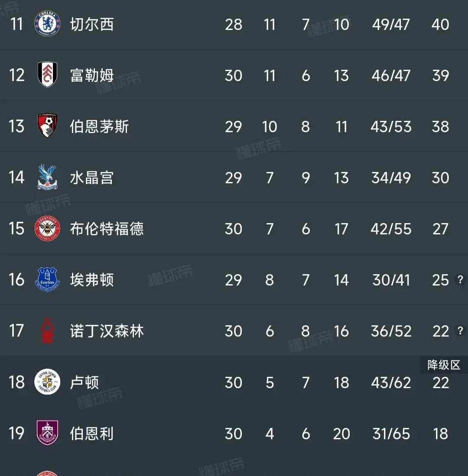Select the Everton club badge

(48, 280)
